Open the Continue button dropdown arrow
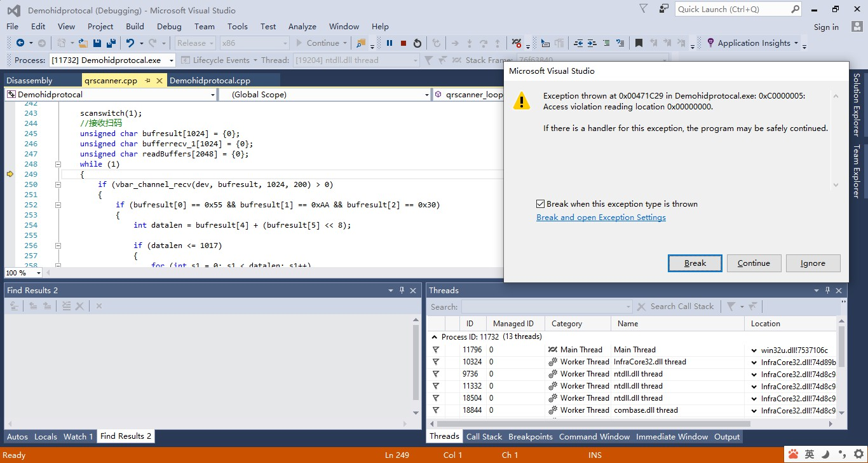The height and width of the screenshot is (463, 868). point(345,43)
